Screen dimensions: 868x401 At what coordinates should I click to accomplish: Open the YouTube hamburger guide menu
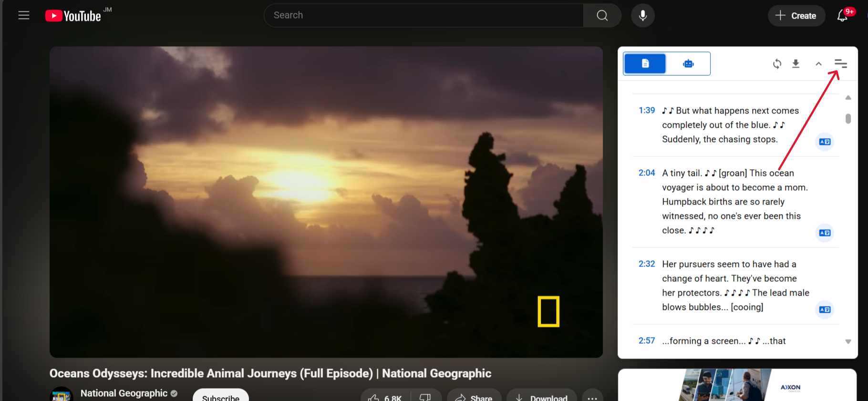[24, 16]
